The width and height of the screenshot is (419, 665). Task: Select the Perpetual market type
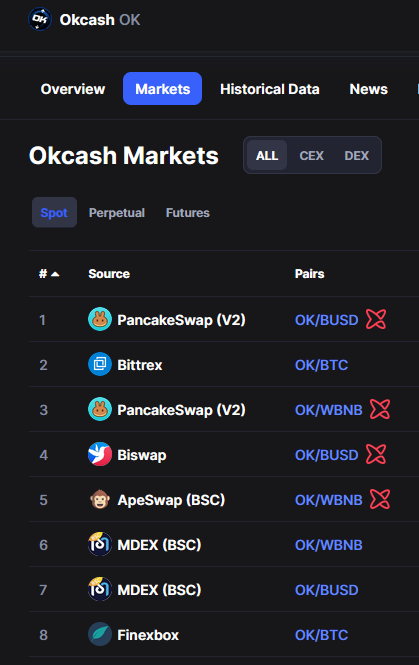coord(117,212)
